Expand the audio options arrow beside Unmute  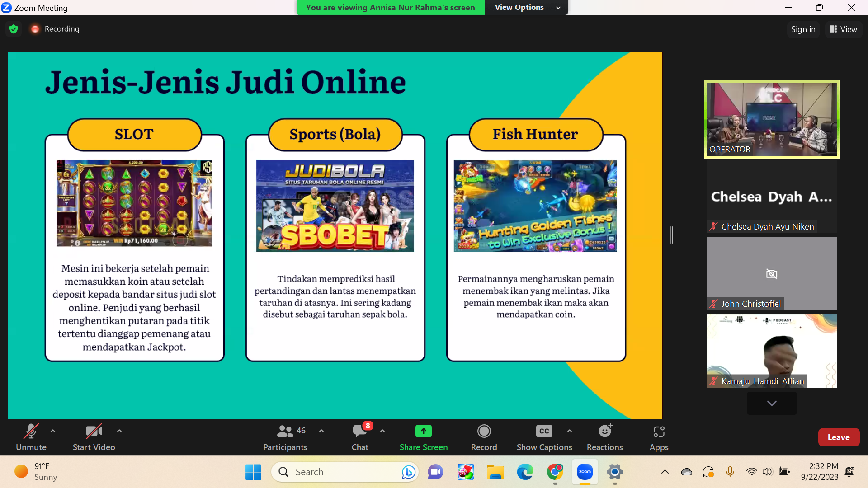point(53,431)
